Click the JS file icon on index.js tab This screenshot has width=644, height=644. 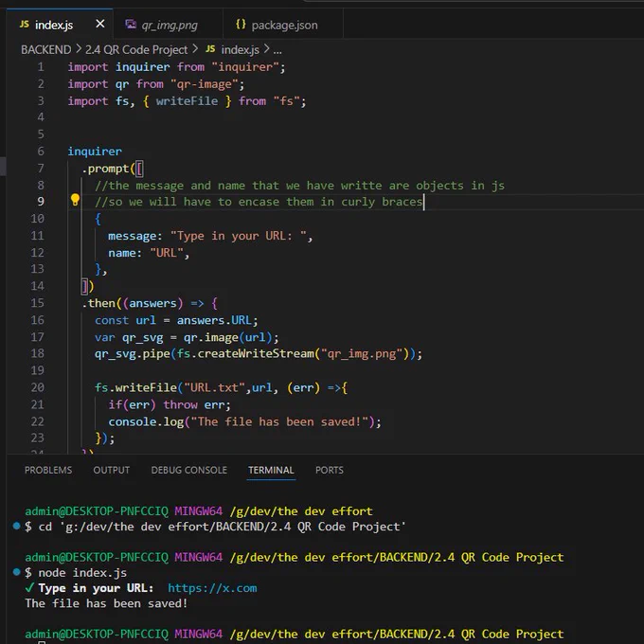(25, 25)
